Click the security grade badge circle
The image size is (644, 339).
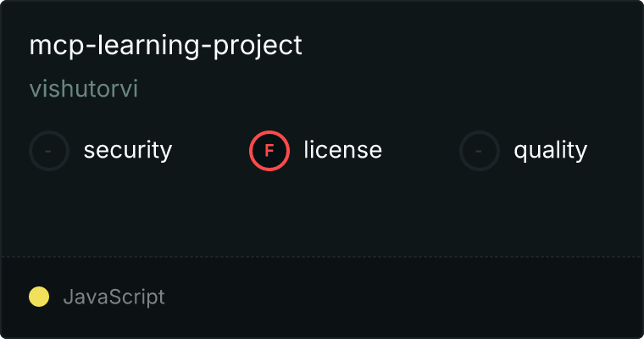coord(49,151)
